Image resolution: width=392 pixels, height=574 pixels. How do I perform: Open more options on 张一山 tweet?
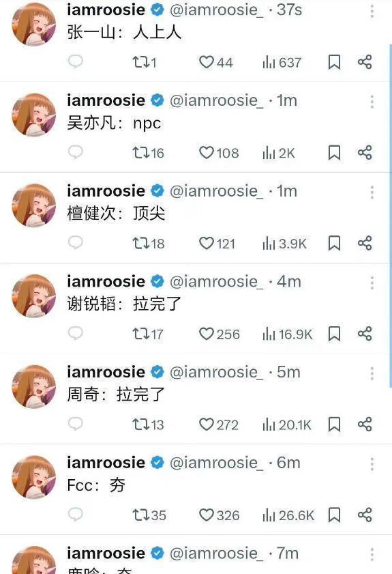(372, 12)
